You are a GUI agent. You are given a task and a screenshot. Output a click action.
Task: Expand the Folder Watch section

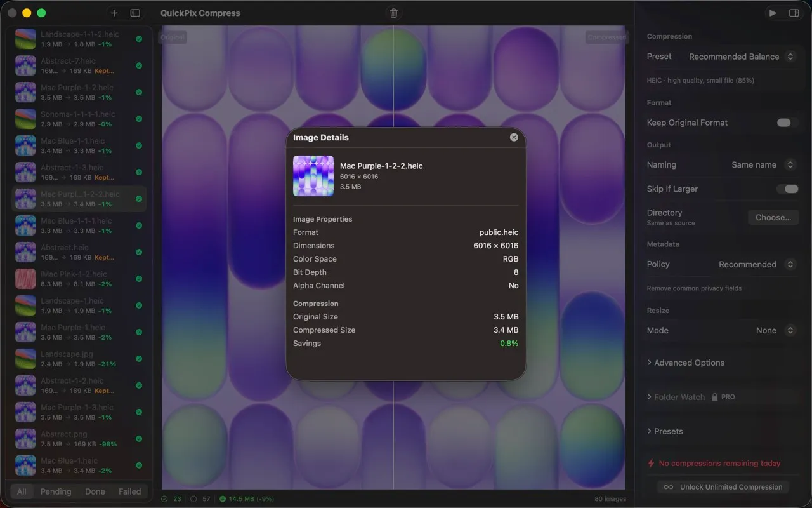click(x=676, y=397)
